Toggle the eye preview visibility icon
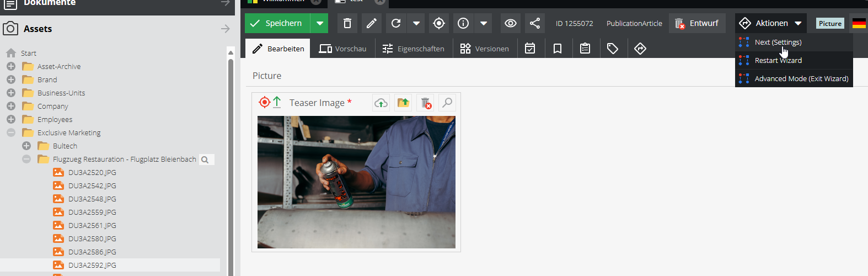This screenshot has height=276, width=868. (x=511, y=23)
